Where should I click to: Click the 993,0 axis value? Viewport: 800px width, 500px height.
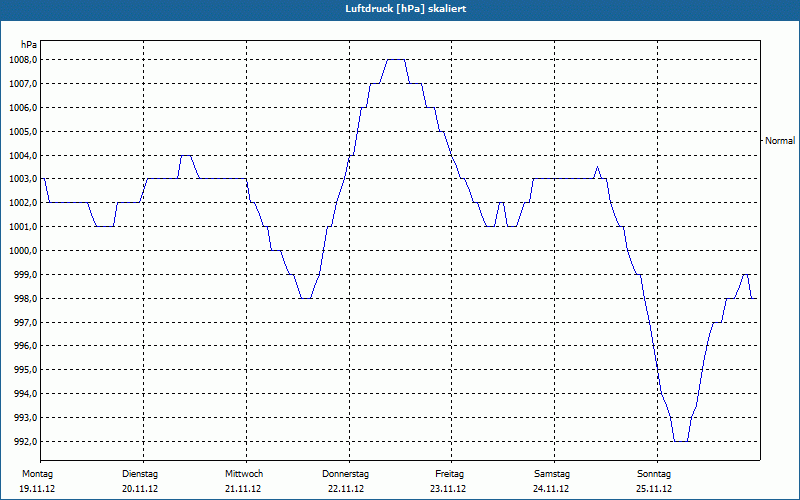25,418
